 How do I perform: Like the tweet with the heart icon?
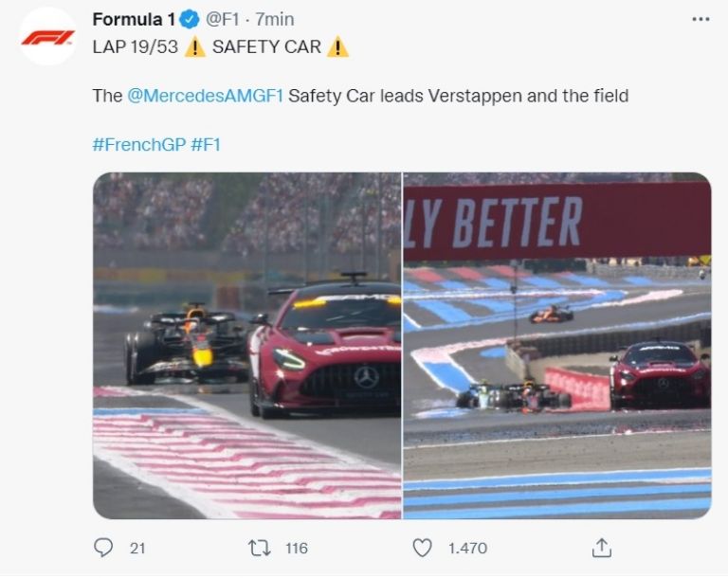tap(422, 548)
